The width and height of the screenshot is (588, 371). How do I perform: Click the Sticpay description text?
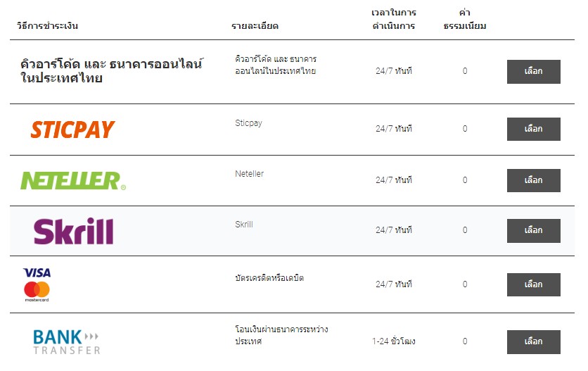coord(248,122)
